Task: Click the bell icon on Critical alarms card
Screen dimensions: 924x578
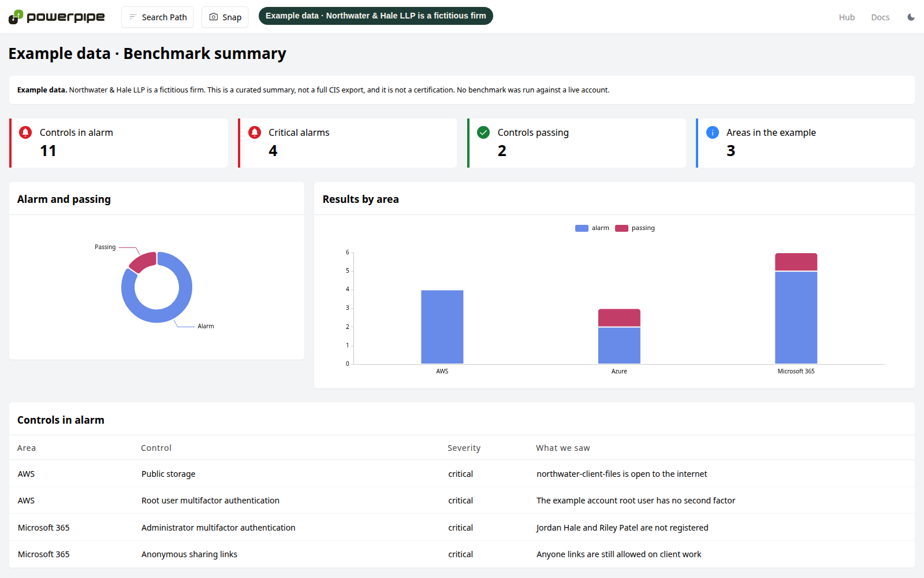Action: tap(255, 132)
